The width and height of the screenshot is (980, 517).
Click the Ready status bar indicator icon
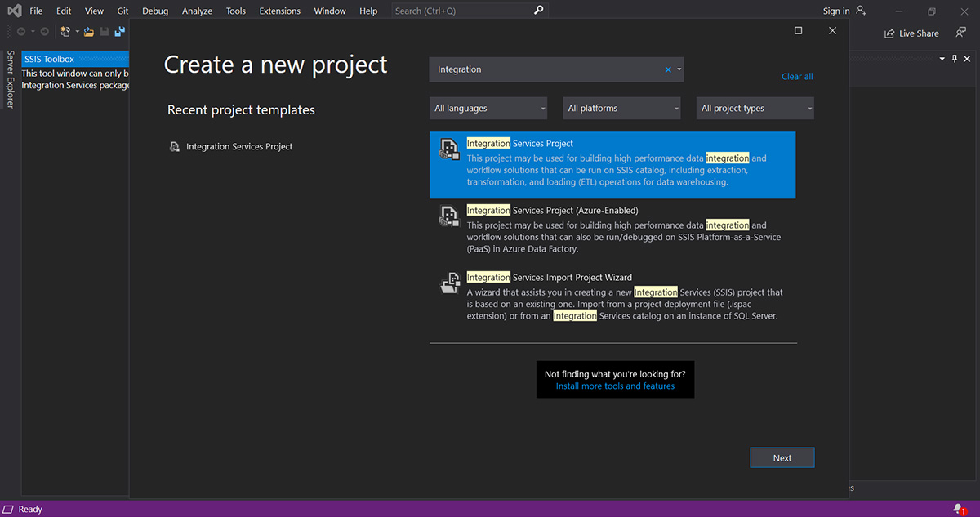pos(9,509)
